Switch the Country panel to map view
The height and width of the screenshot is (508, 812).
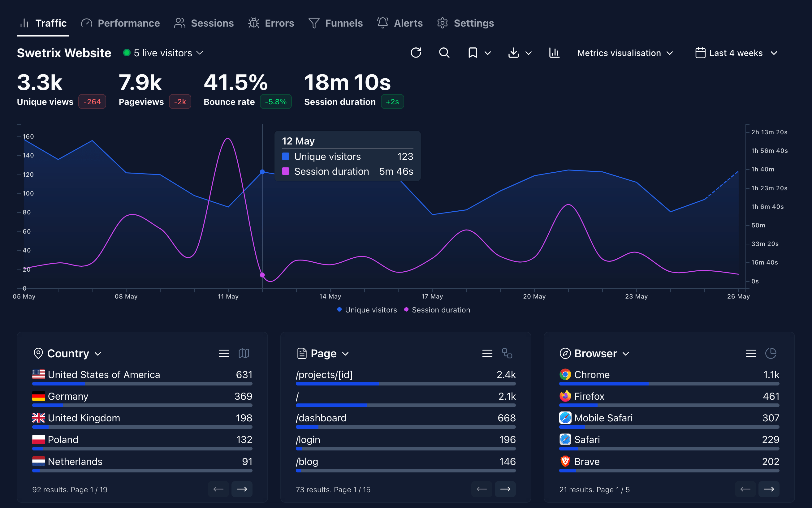[244, 353]
